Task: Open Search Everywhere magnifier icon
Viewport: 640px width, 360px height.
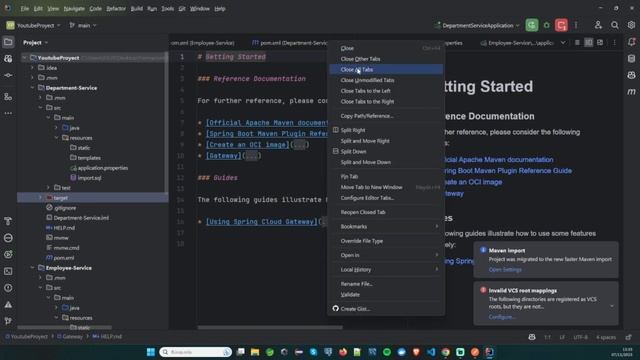Action: click(615, 25)
